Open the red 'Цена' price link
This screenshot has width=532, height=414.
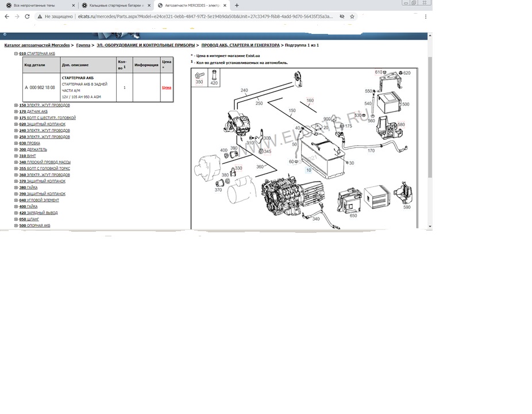point(167,88)
